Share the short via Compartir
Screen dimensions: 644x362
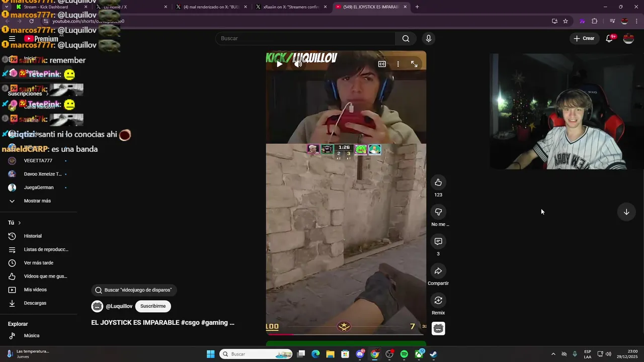(x=438, y=271)
